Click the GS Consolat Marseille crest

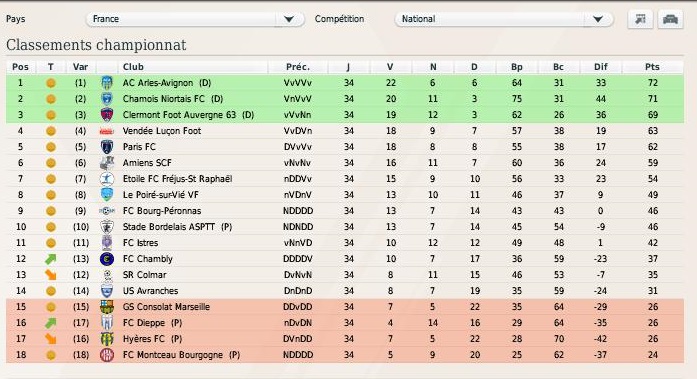click(x=107, y=307)
